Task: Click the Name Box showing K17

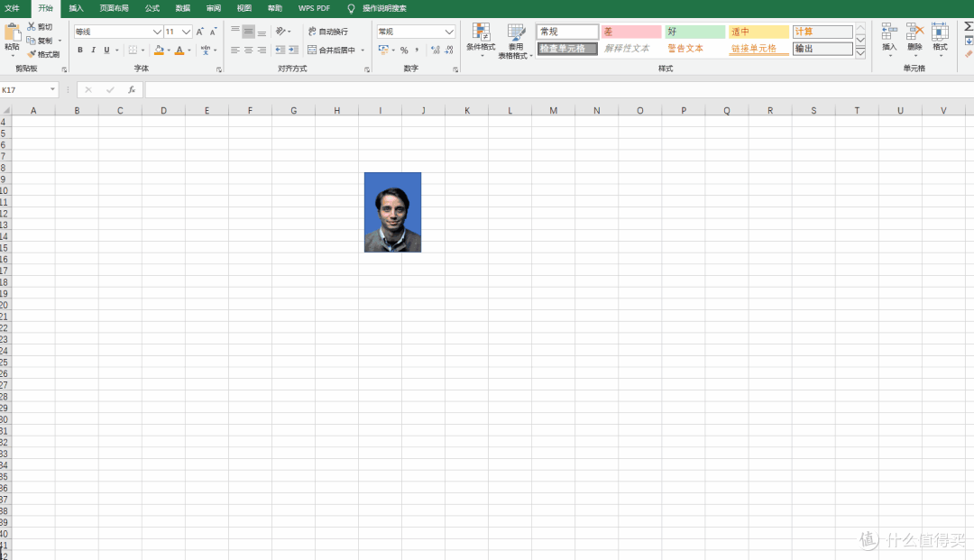Action: click(x=29, y=90)
